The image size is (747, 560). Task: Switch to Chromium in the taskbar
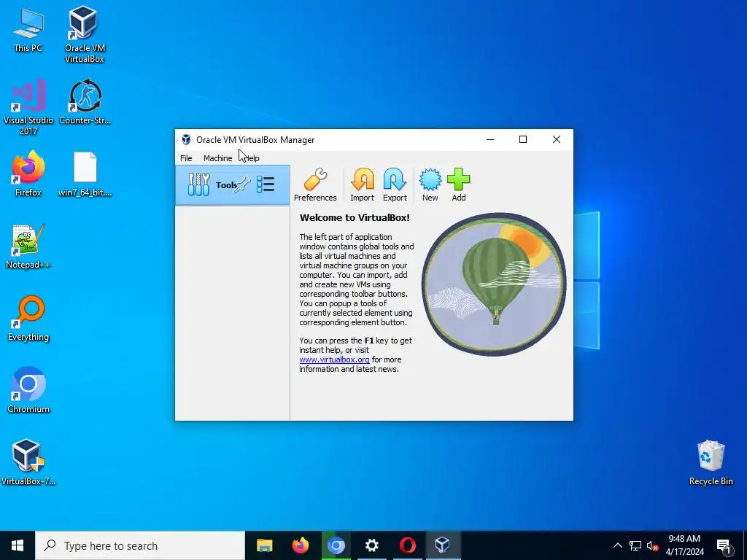tap(336, 545)
